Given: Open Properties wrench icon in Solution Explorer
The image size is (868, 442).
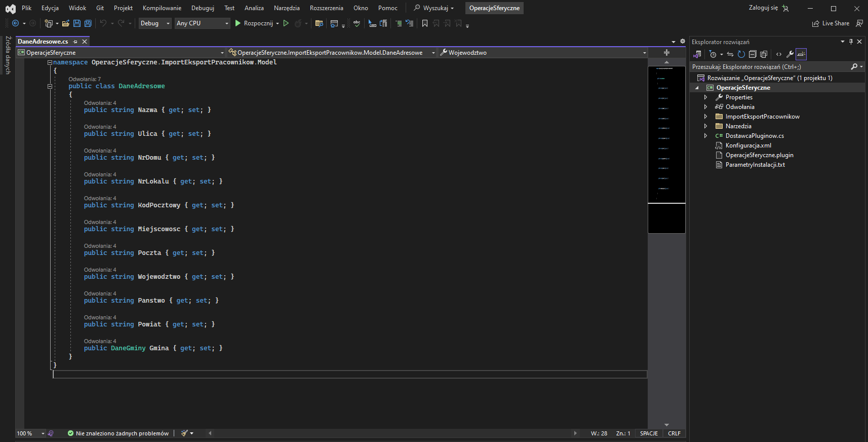Looking at the screenshot, I should click(790, 54).
